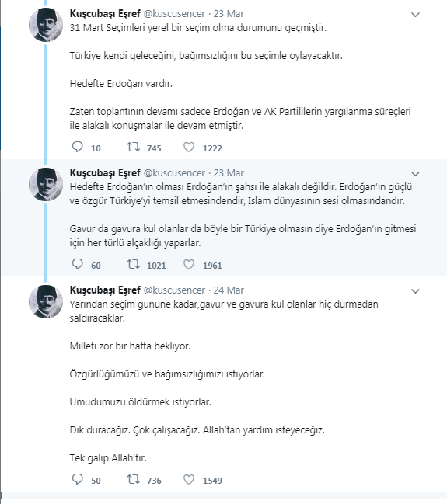Click the avatar of the first tweet
This screenshot has height=504, width=447.
(46, 25)
